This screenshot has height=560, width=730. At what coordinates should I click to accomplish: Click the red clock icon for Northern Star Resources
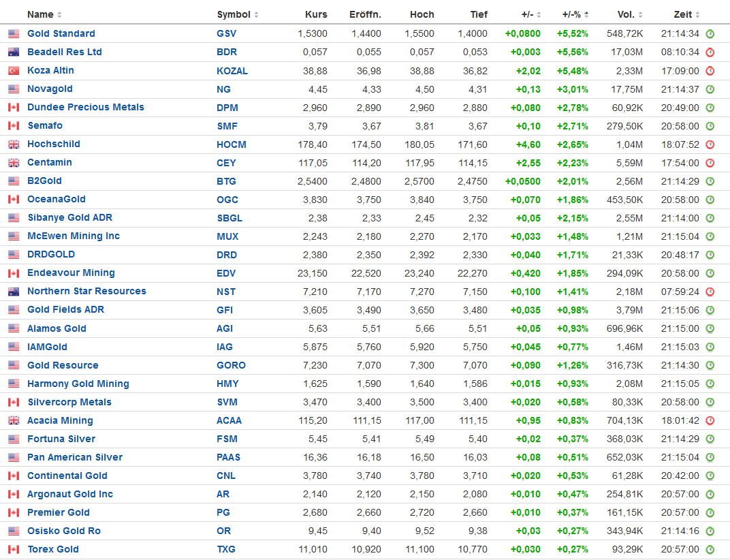710,292
